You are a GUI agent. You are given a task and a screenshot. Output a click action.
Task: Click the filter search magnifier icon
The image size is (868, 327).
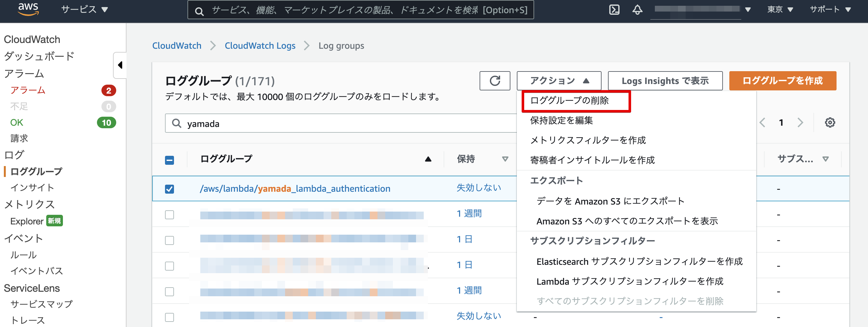pos(176,123)
